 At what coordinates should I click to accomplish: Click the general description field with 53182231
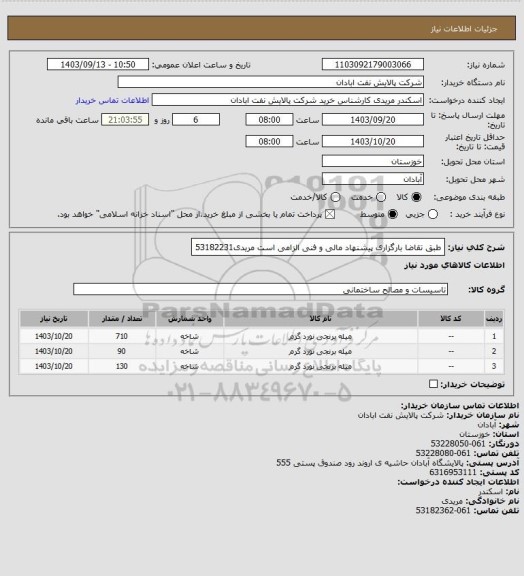pos(318,247)
